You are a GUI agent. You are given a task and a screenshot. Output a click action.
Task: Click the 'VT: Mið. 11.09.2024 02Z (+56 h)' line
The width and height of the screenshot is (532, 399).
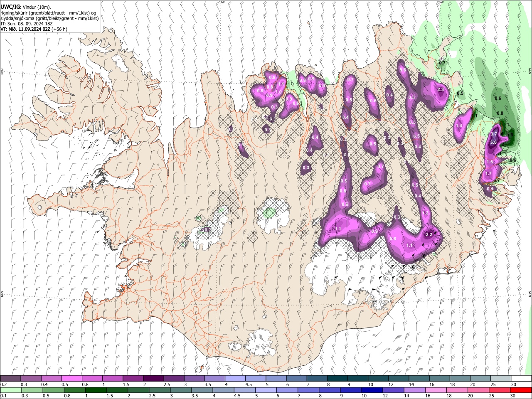(34, 29)
